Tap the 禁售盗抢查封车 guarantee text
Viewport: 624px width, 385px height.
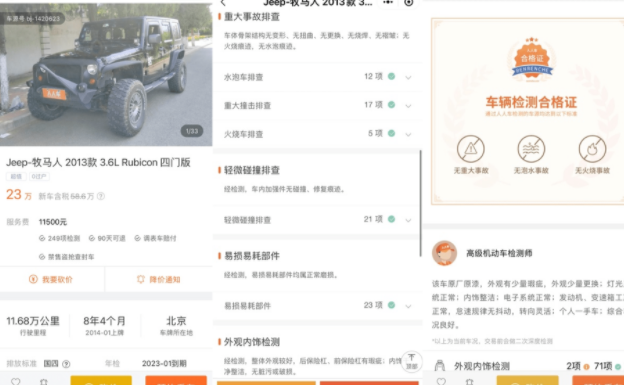(x=71, y=257)
